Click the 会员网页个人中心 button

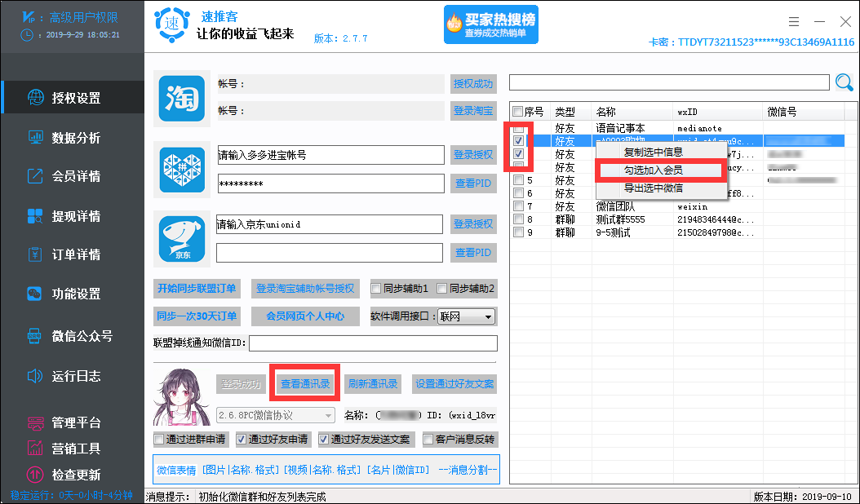tap(305, 316)
